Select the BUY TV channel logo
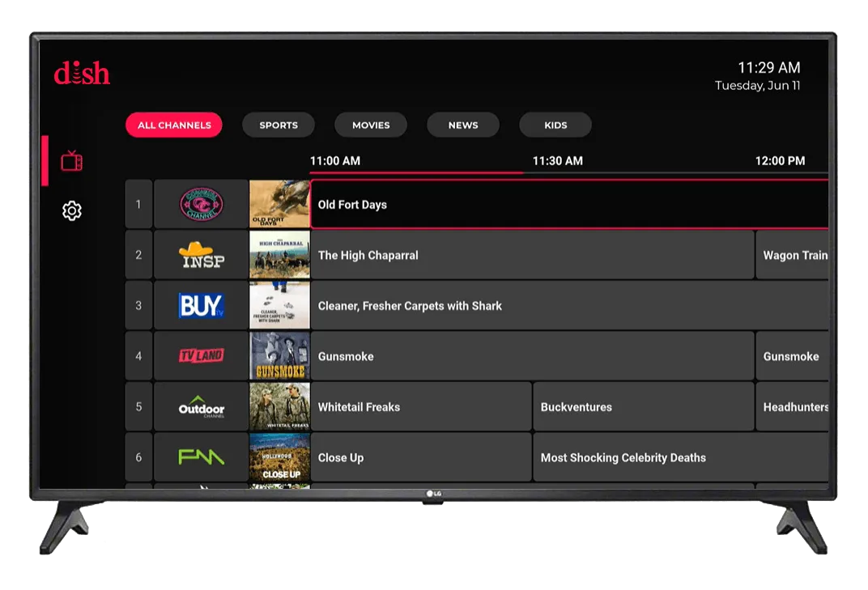This screenshot has height=590, width=868. [x=202, y=305]
